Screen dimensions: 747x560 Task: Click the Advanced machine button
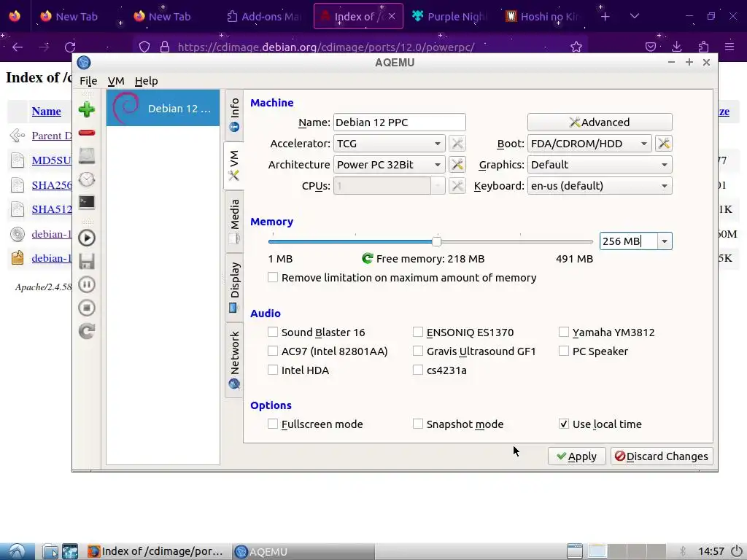click(x=600, y=122)
